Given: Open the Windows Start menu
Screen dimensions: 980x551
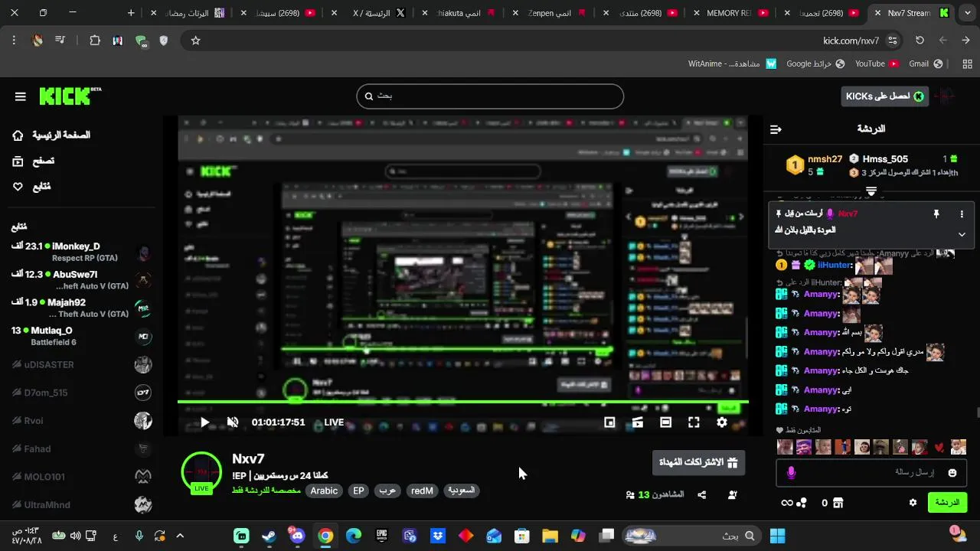Looking at the screenshot, I should click(x=778, y=536).
